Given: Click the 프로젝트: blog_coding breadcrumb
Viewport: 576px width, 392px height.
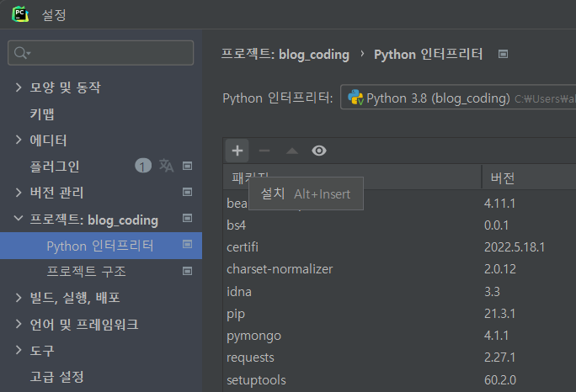Looking at the screenshot, I should tap(285, 55).
